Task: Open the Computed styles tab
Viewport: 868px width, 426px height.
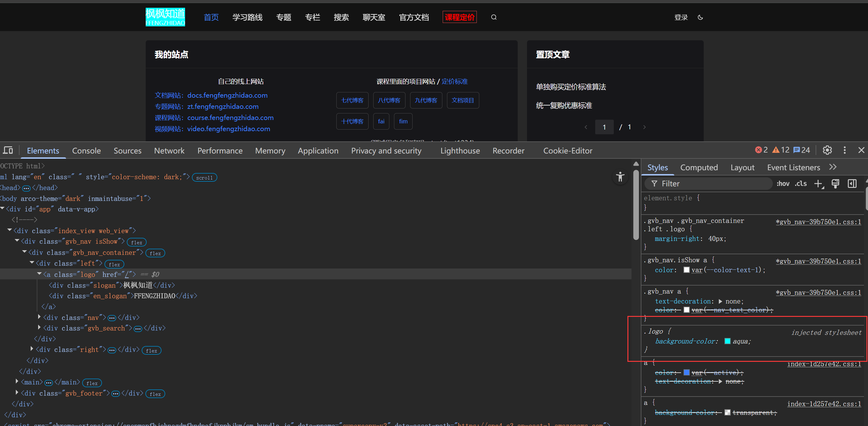Action: [x=699, y=167]
